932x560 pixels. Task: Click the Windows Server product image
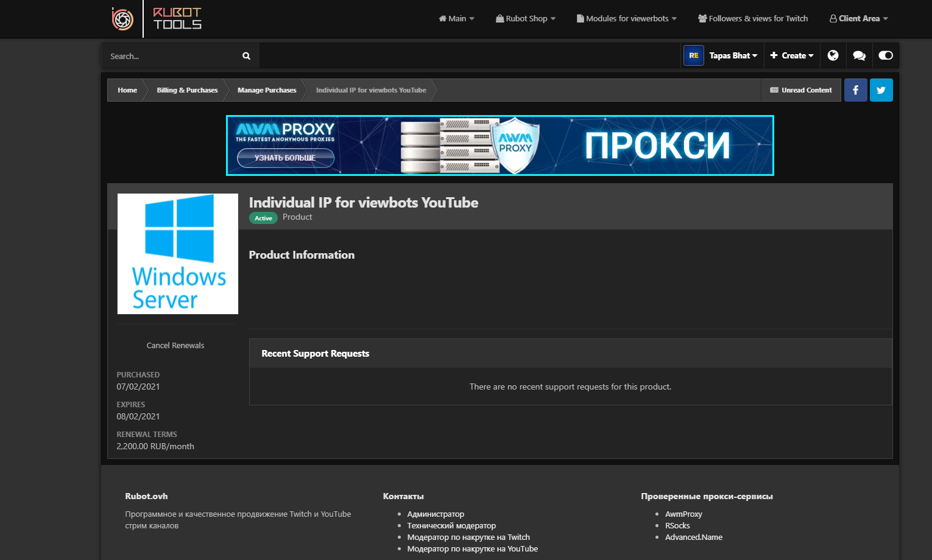pos(178,254)
